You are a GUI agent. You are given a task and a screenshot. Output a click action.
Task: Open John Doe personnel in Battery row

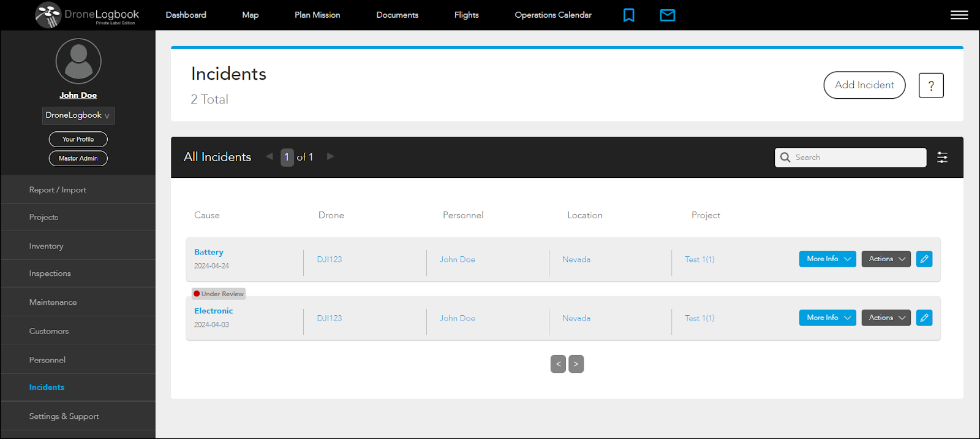point(458,259)
